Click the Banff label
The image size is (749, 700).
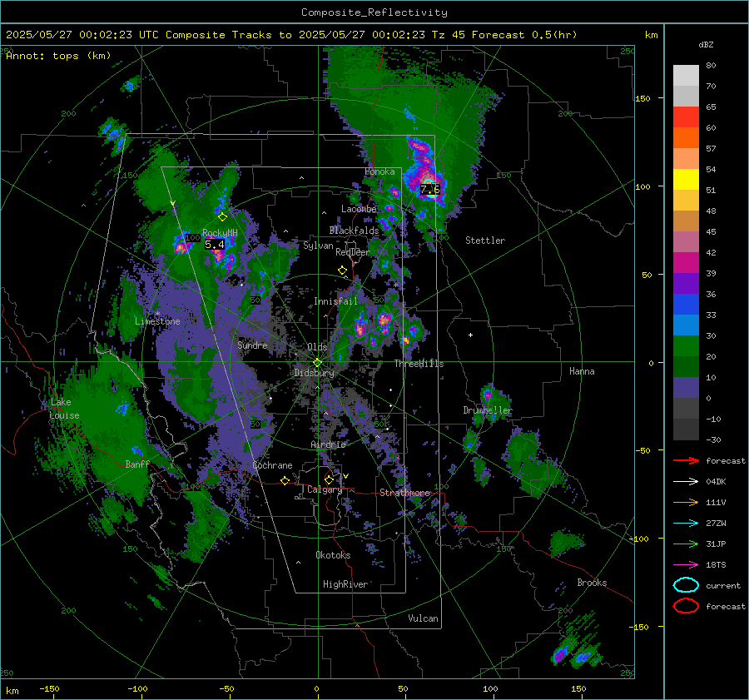click(x=137, y=464)
